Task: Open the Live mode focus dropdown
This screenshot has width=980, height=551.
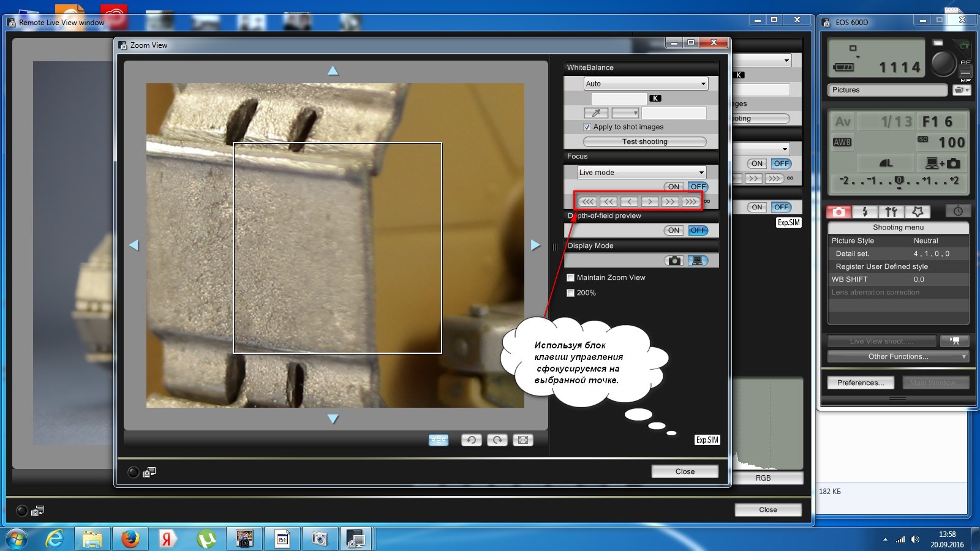Action: coord(641,173)
